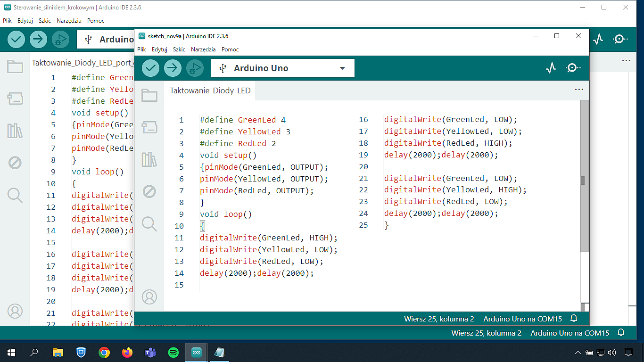Click Arduino Uno na COM15 in front status bar
644x362 pixels.
coord(522,319)
